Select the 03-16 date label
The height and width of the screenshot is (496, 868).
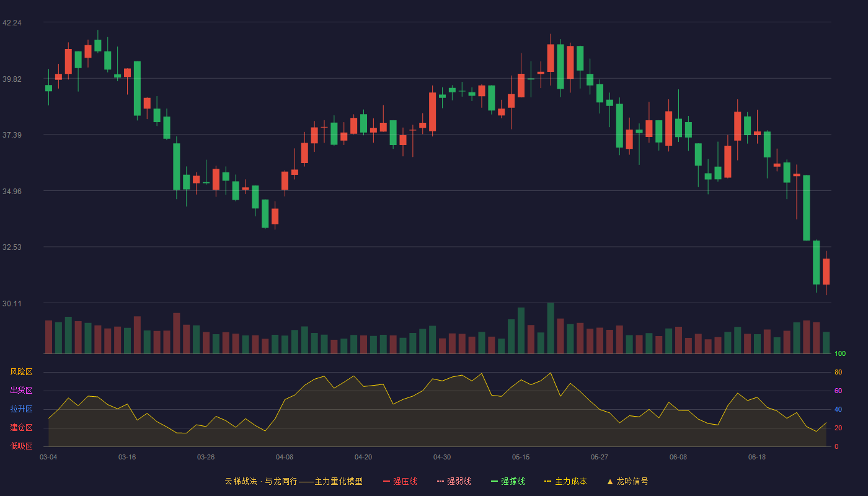point(127,457)
